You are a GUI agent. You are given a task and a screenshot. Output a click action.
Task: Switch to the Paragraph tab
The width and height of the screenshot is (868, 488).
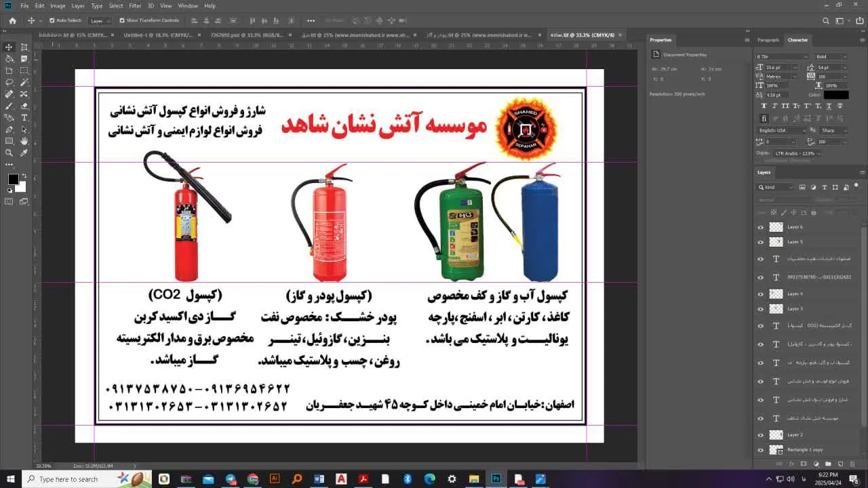click(768, 40)
